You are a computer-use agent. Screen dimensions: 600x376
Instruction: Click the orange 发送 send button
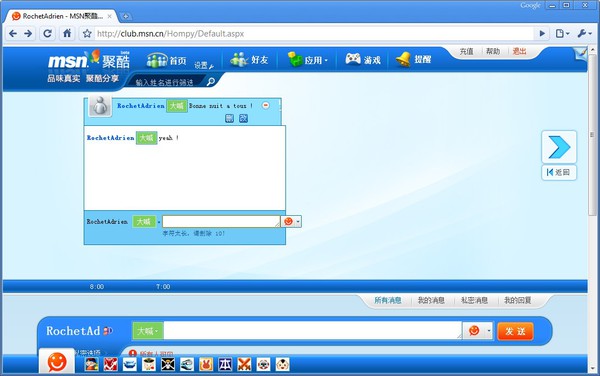coord(515,331)
